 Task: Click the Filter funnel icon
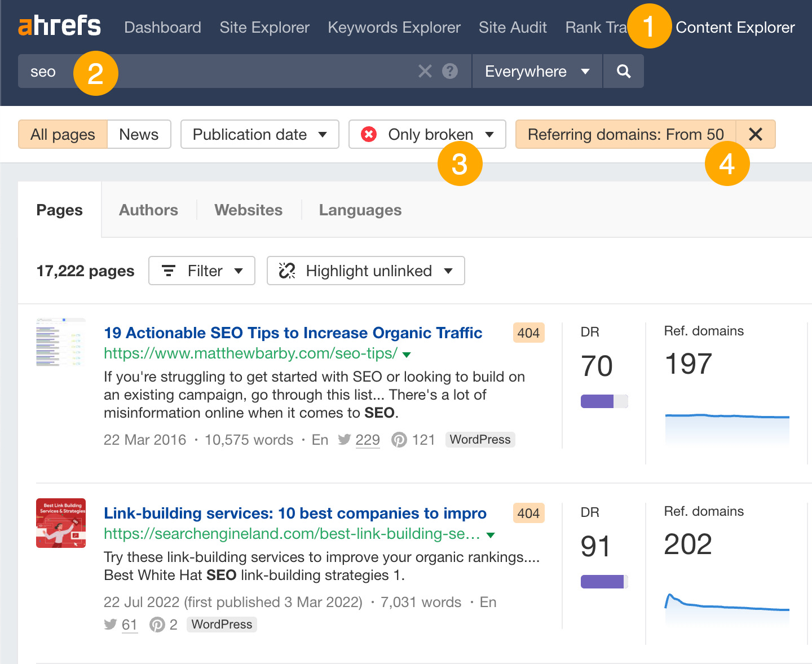click(x=170, y=271)
